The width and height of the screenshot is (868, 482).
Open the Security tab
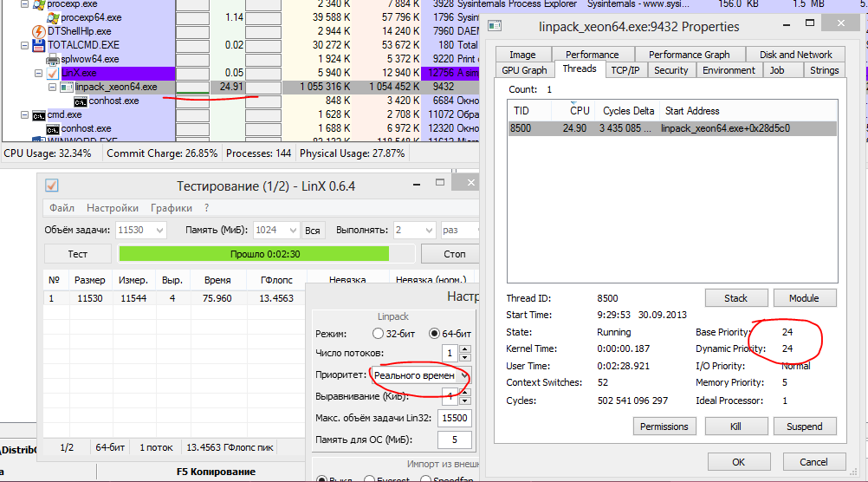(671, 70)
